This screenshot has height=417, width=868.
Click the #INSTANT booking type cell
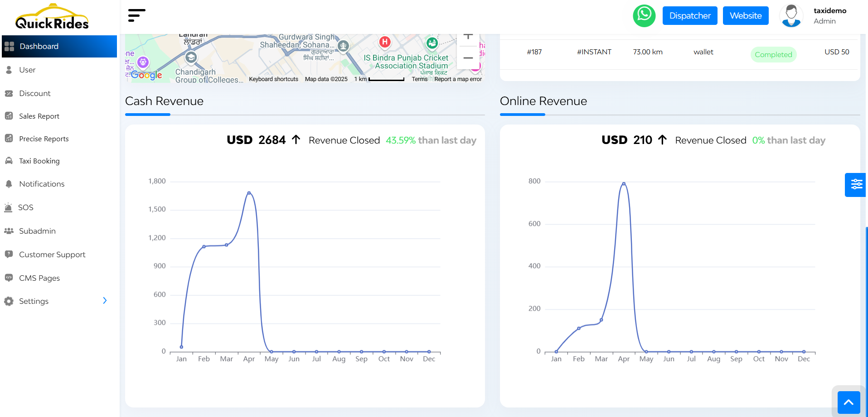(x=594, y=52)
